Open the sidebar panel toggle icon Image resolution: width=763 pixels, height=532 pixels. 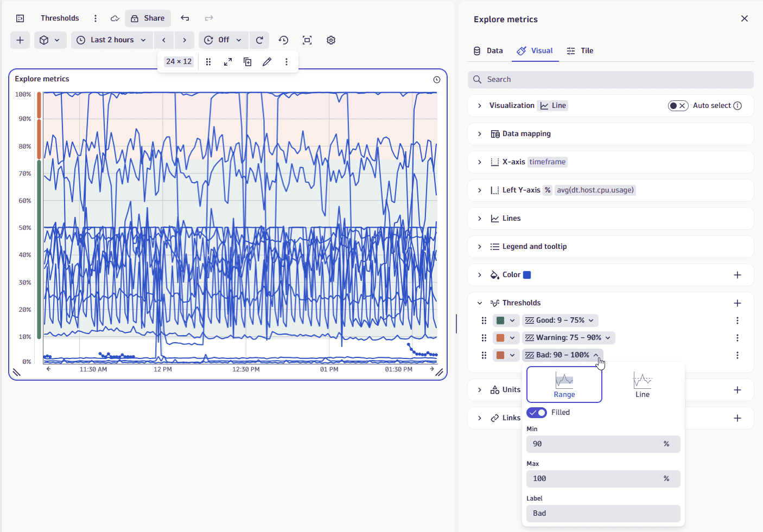20,18
